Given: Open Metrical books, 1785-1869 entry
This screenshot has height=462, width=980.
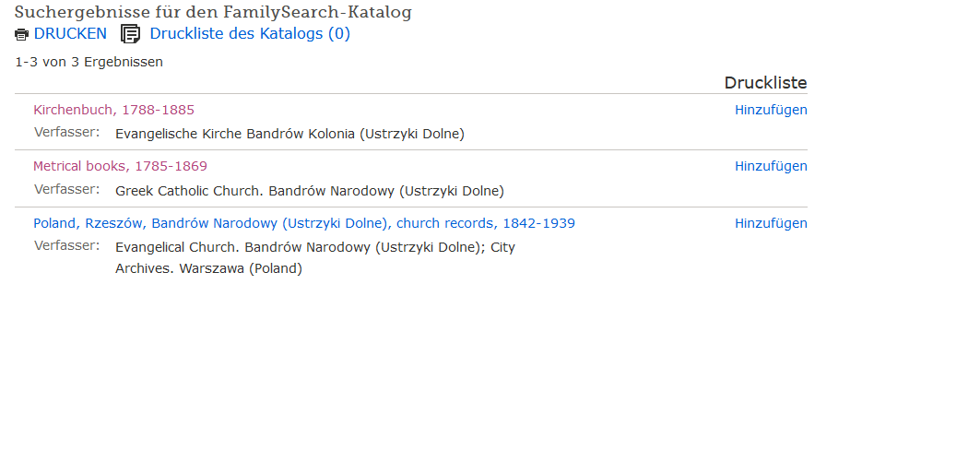Looking at the screenshot, I should click(120, 166).
